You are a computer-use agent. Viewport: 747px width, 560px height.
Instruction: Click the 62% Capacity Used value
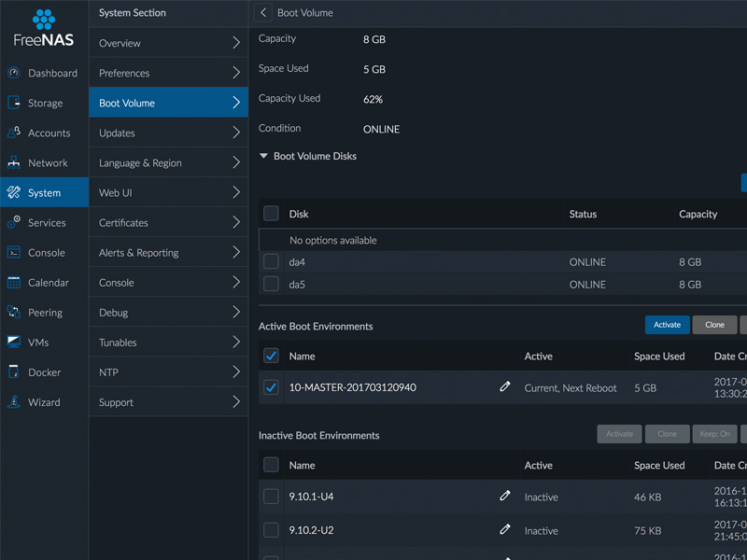pos(373,99)
